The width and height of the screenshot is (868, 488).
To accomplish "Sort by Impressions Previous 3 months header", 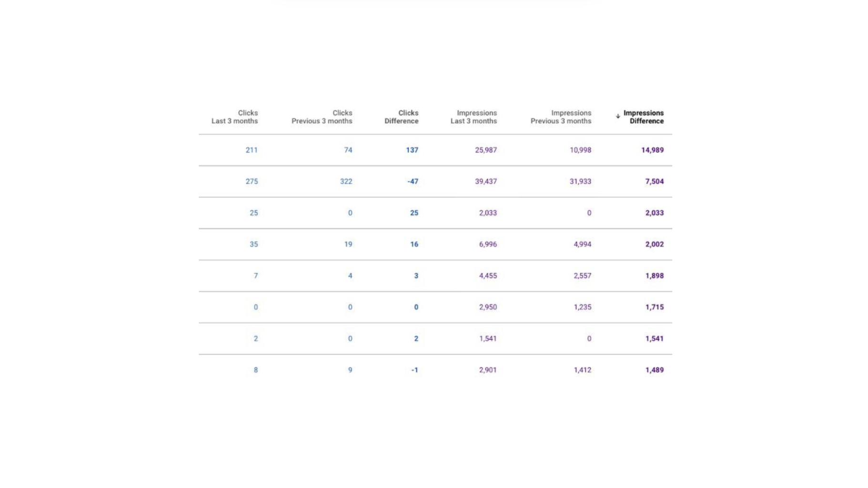I will (561, 117).
